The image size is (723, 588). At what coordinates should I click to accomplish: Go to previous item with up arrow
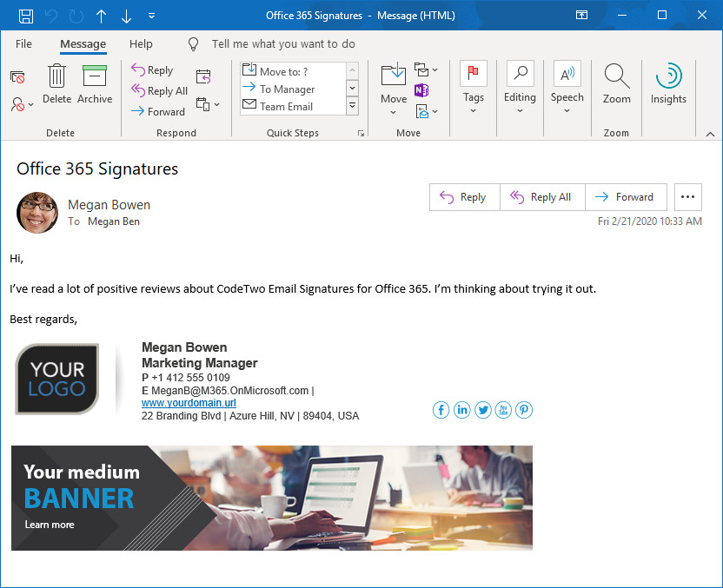click(x=101, y=17)
